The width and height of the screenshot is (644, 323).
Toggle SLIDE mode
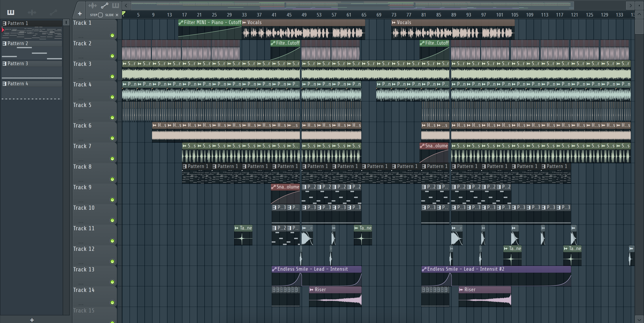pos(117,15)
